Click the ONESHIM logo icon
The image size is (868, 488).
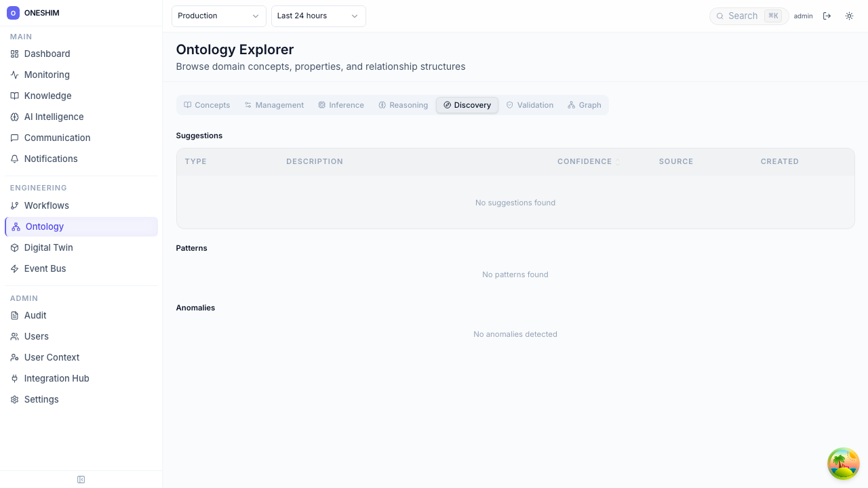13,13
